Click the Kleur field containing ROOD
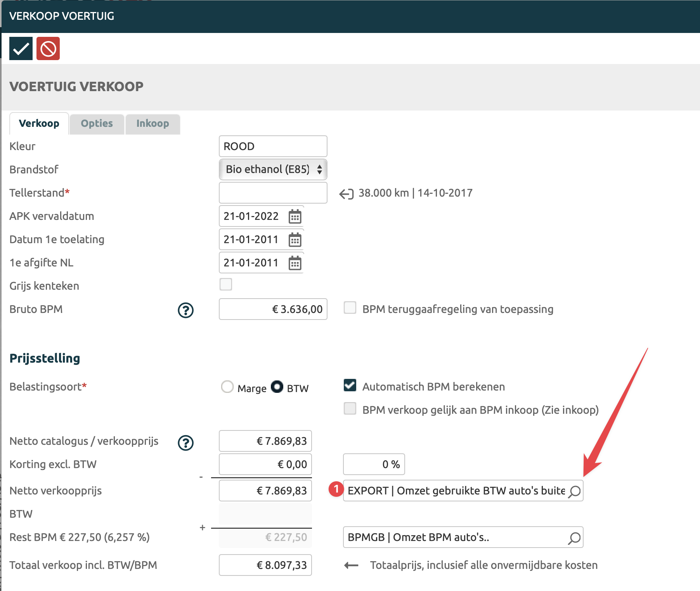The image size is (700, 591). [x=273, y=146]
